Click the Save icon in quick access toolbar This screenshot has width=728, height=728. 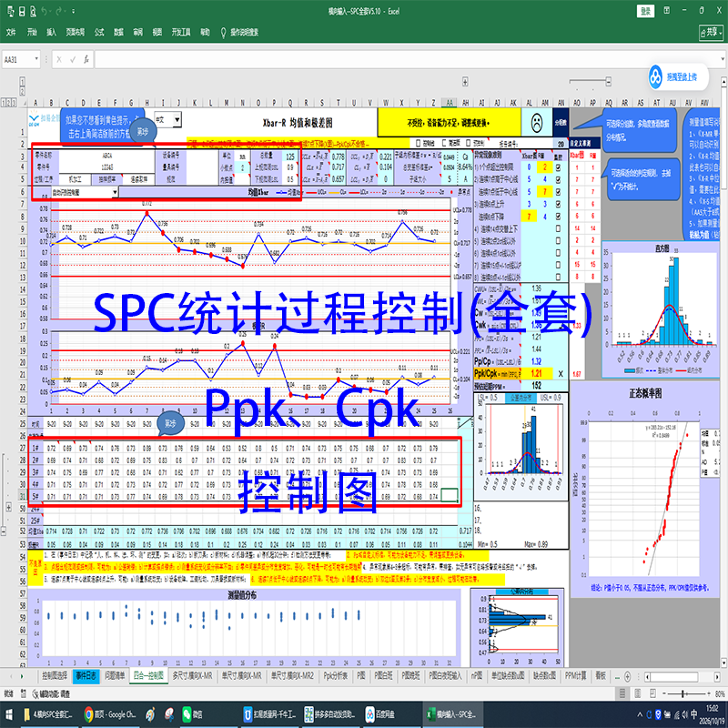[x=22, y=12]
